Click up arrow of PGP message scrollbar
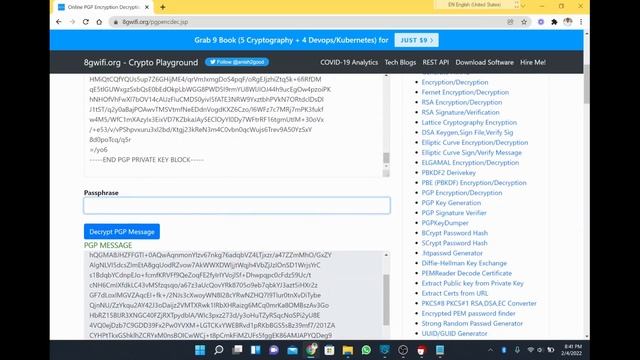 point(386,255)
